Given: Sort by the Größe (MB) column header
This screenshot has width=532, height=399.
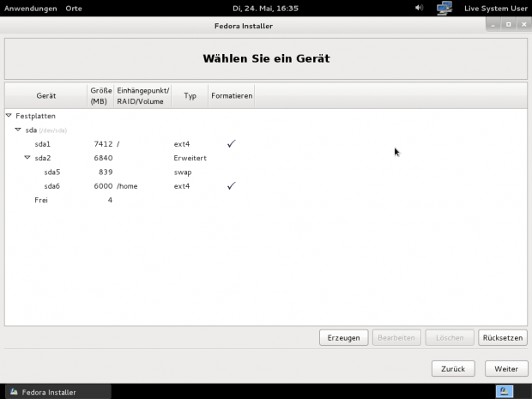Looking at the screenshot, I should pos(100,96).
